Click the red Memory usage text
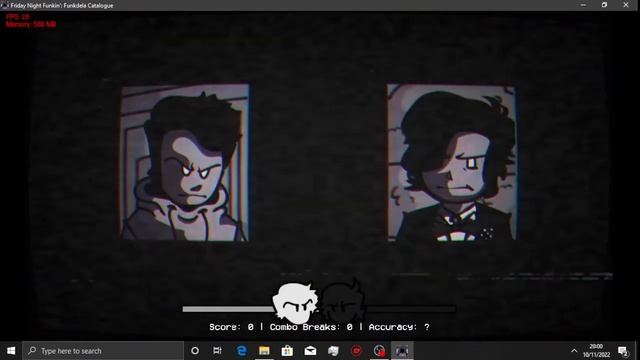 [31, 24]
